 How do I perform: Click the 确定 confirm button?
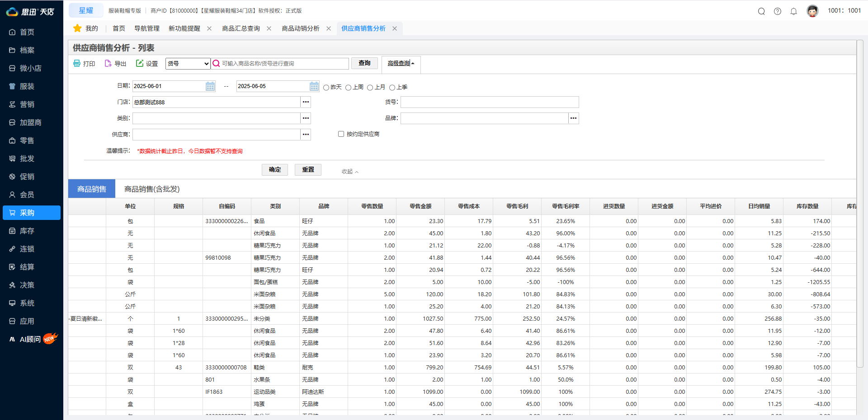coord(275,170)
